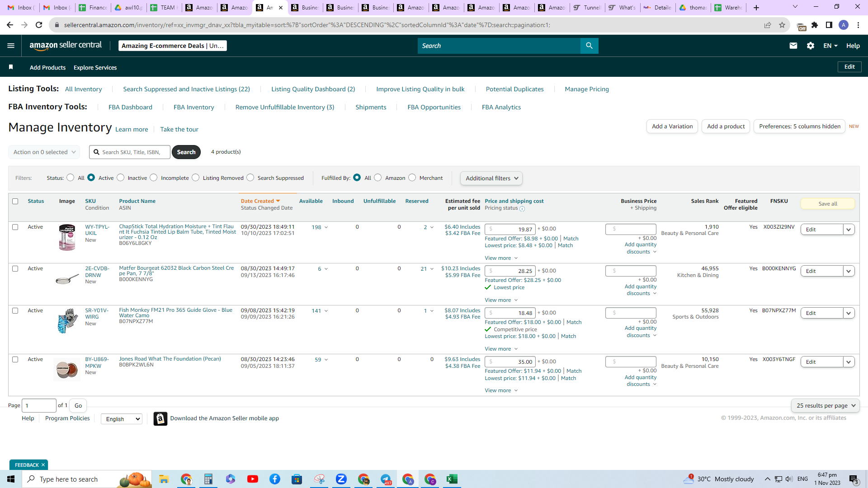
Task: Click the Pricing status info icon
Action: click(522, 209)
